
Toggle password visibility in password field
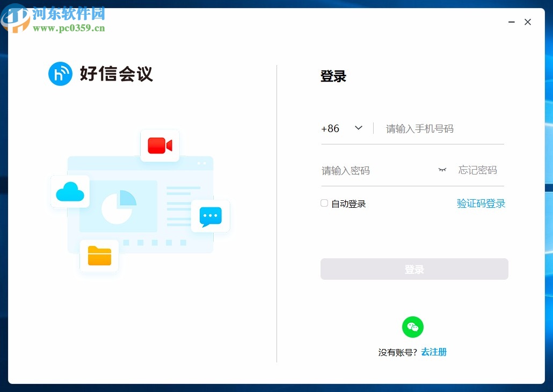[x=442, y=170]
